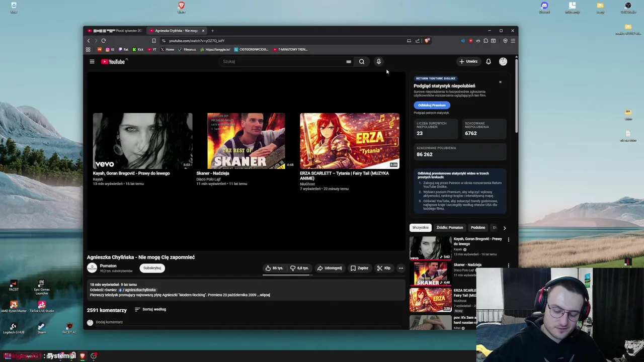
Task: Open the Kayah sidebar video thumbnail
Action: (430, 248)
